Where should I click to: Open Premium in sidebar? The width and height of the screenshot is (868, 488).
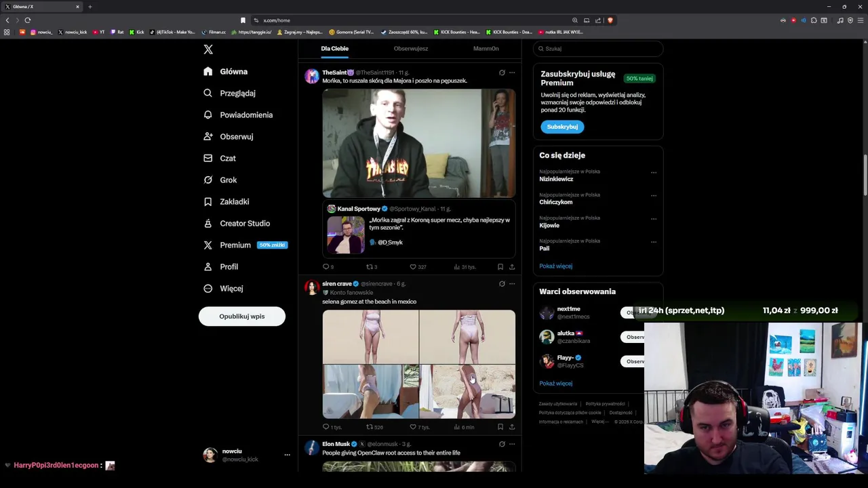(x=244, y=245)
